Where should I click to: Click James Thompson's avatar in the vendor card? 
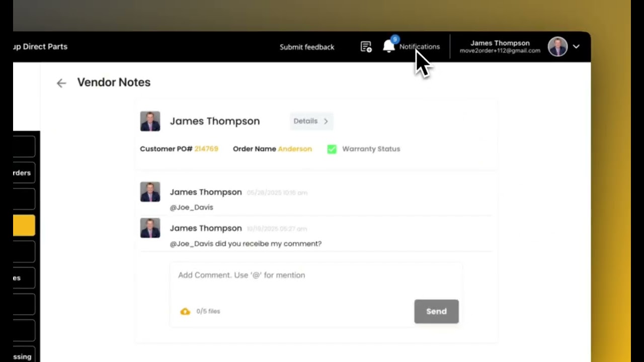coord(150,121)
